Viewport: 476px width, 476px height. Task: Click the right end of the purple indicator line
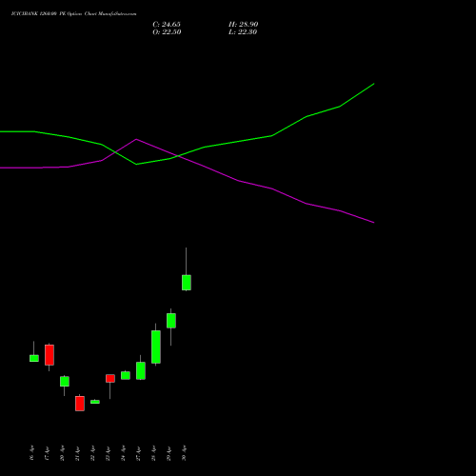[374, 223]
